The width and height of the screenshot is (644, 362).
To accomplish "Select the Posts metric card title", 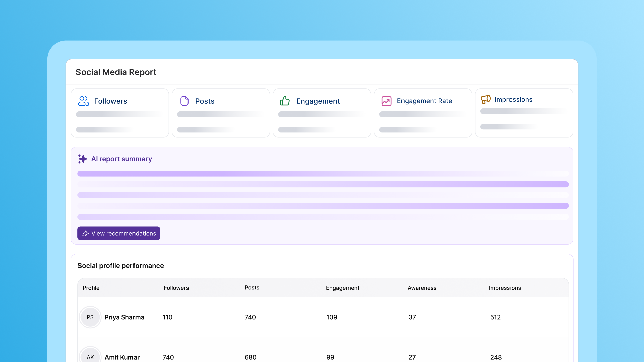I will point(205,101).
